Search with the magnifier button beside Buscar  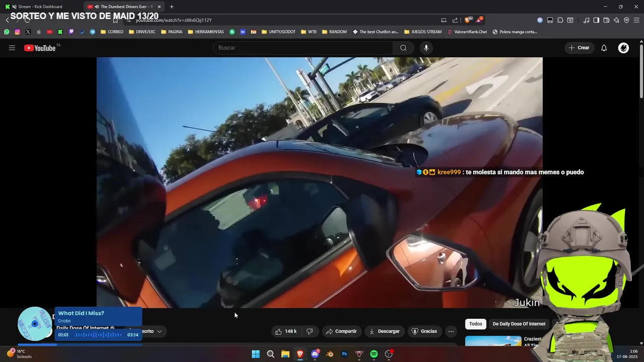click(x=404, y=48)
